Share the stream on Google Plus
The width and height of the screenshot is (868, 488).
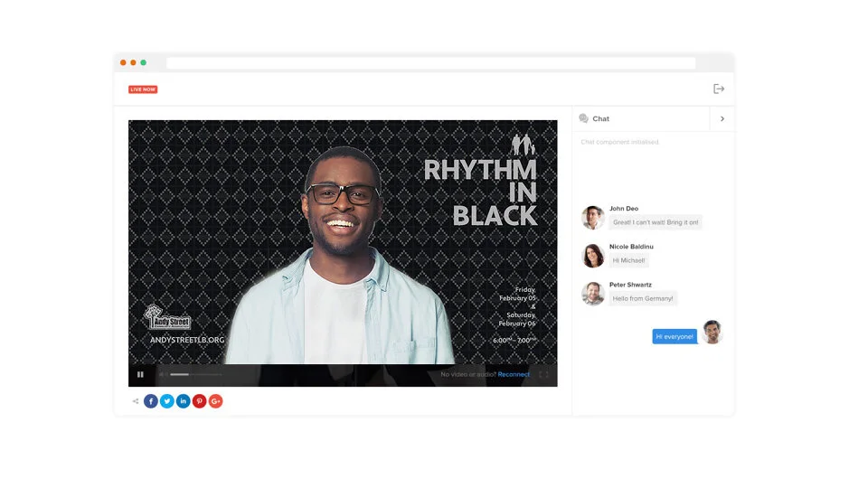click(216, 401)
